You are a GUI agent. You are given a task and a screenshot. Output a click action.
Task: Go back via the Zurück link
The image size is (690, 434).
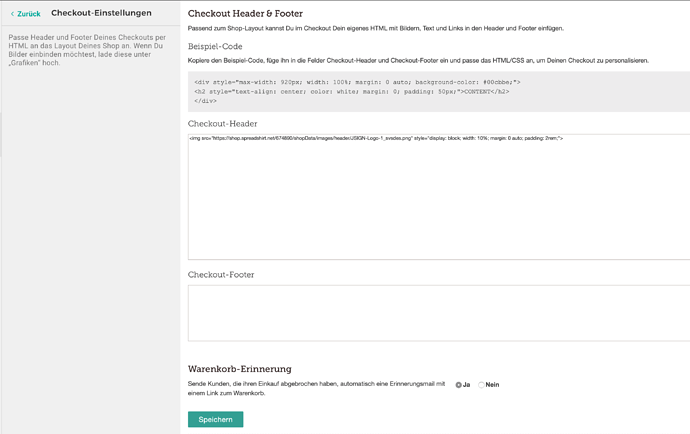point(28,14)
